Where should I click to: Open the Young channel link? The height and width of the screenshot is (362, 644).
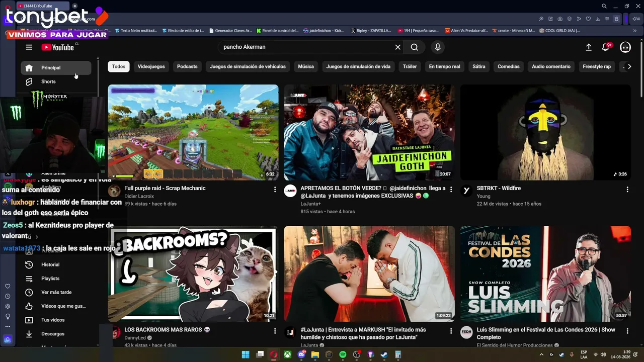[484, 196]
